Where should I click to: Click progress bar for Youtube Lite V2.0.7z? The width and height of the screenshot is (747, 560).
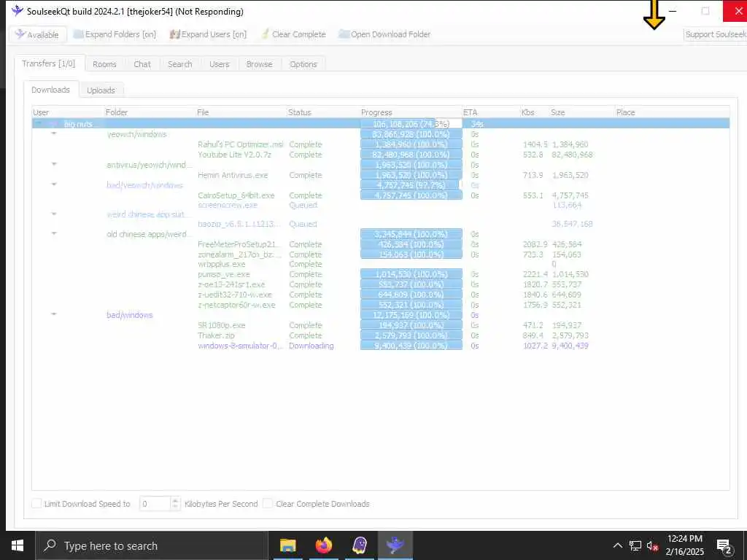click(x=411, y=155)
